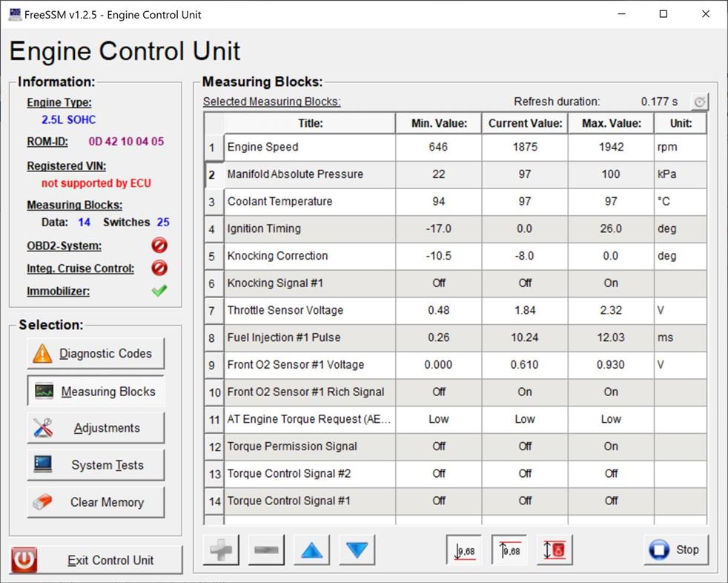Exit the control unit
This screenshot has width=728, height=583.
pos(96,560)
